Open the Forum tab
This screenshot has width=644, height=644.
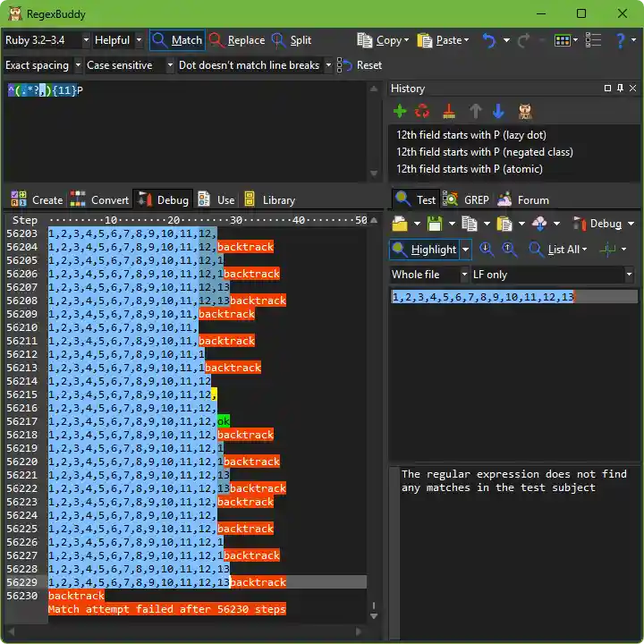click(523, 200)
